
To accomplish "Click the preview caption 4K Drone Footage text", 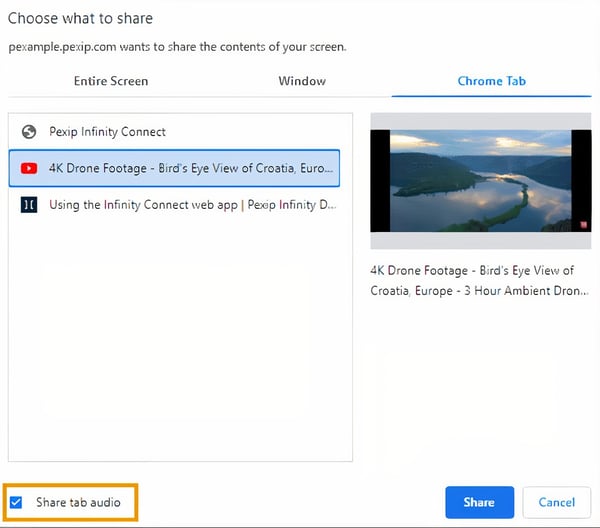I will (x=479, y=280).
